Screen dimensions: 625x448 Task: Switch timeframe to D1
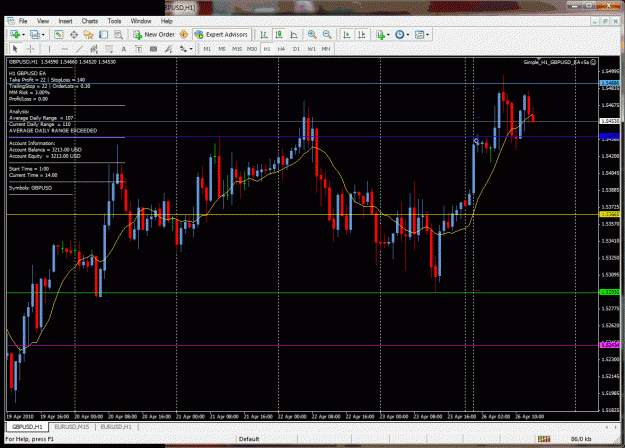296,49
